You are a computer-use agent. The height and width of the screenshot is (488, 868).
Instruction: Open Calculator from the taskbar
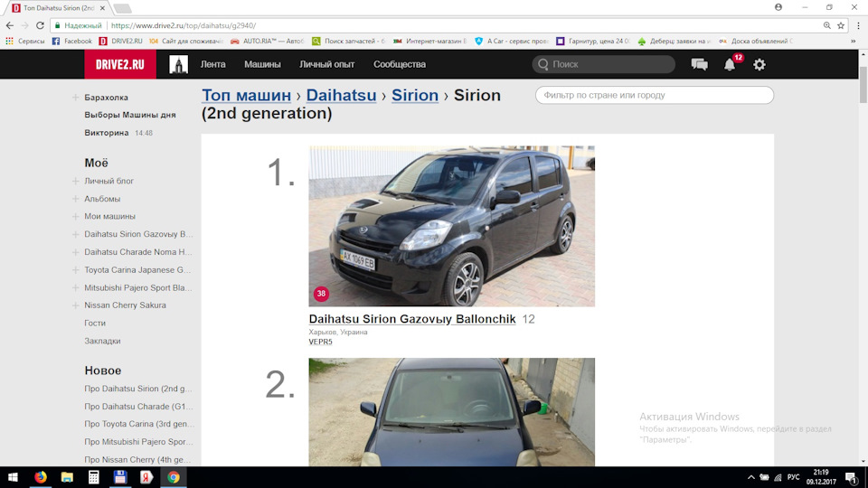click(x=93, y=477)
